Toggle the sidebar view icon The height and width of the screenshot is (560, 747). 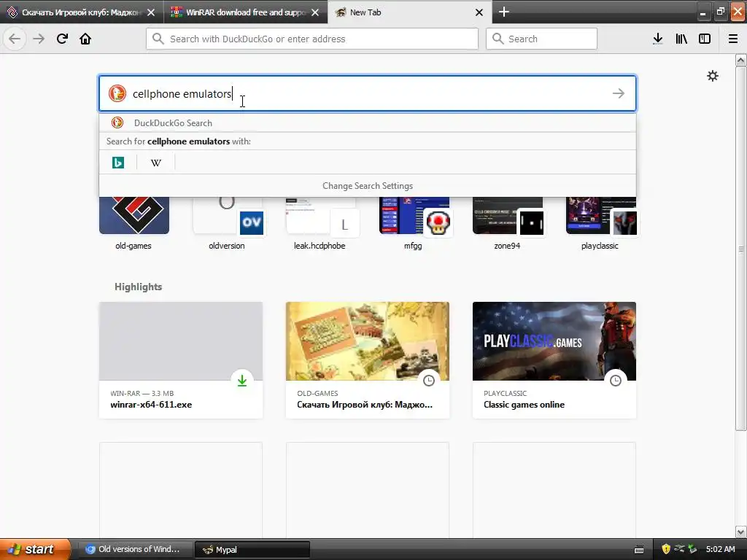(705, 39)
